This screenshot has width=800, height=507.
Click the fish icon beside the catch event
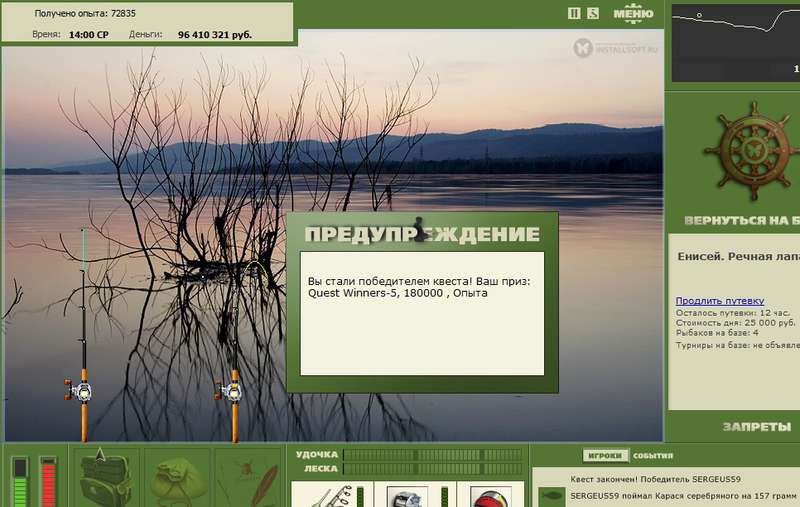click(x=553, y=496)
